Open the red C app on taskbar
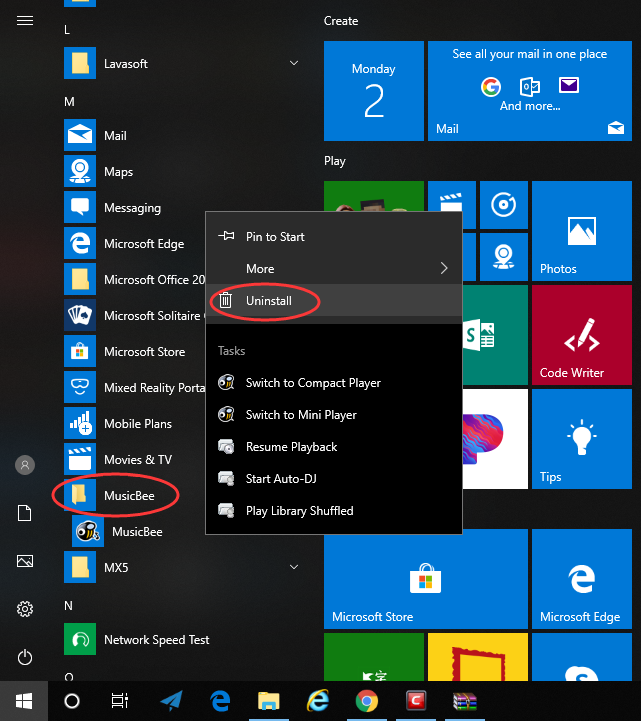Screen dimensions: 641x721 click(x=416, y=701)
